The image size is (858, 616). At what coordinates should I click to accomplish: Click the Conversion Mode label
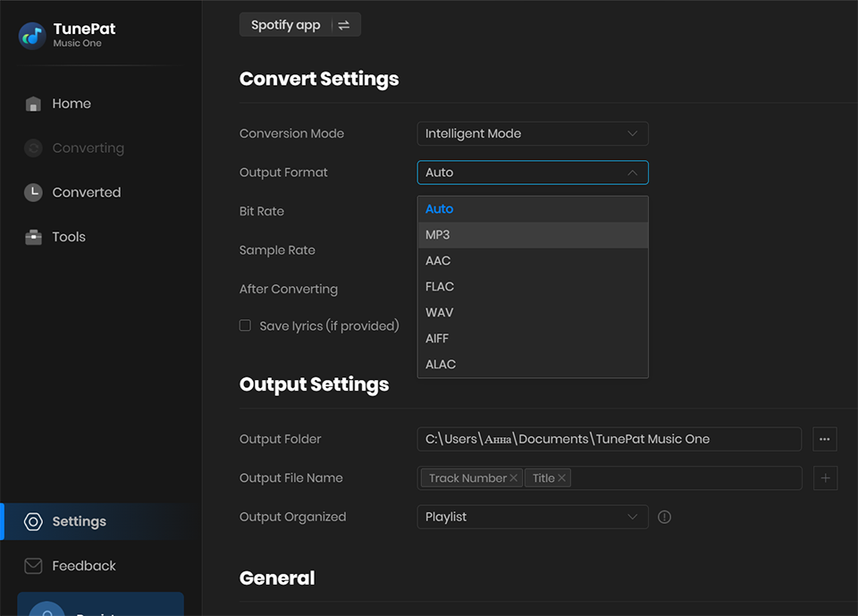pos(291,133)
